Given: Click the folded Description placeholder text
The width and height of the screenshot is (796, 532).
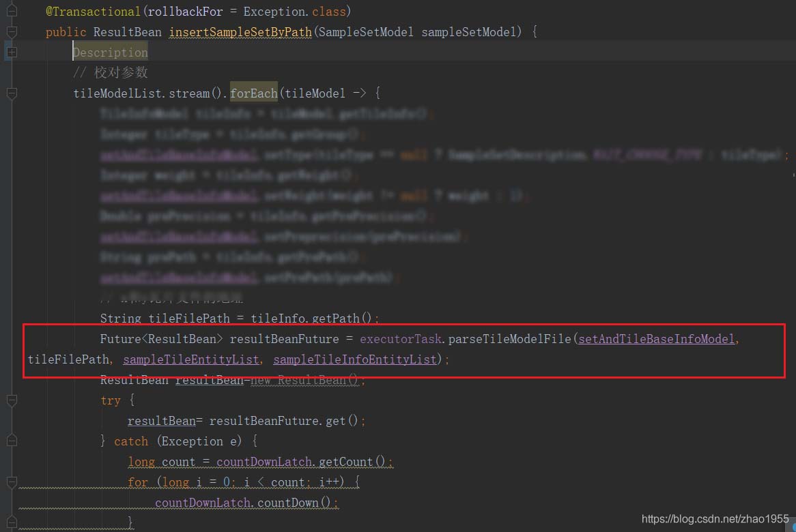Looking at the screenshot, I should click(x=110, y=53).
